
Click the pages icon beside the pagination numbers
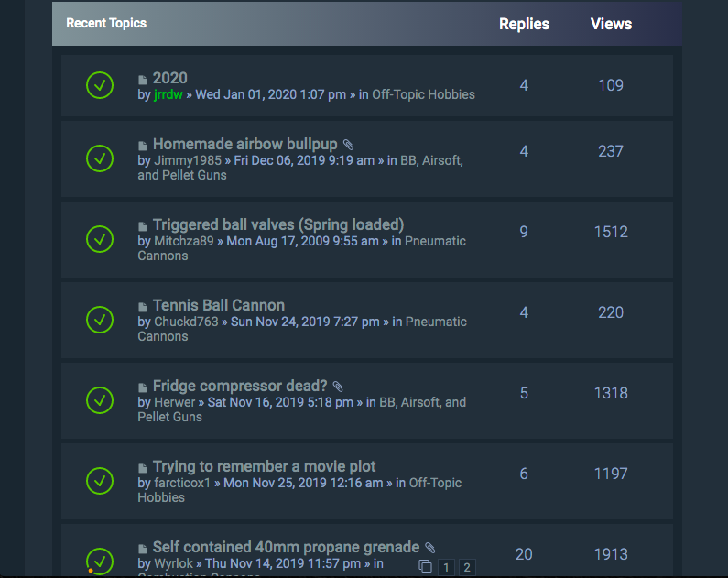pyautogui.click(x=425, y=567)
